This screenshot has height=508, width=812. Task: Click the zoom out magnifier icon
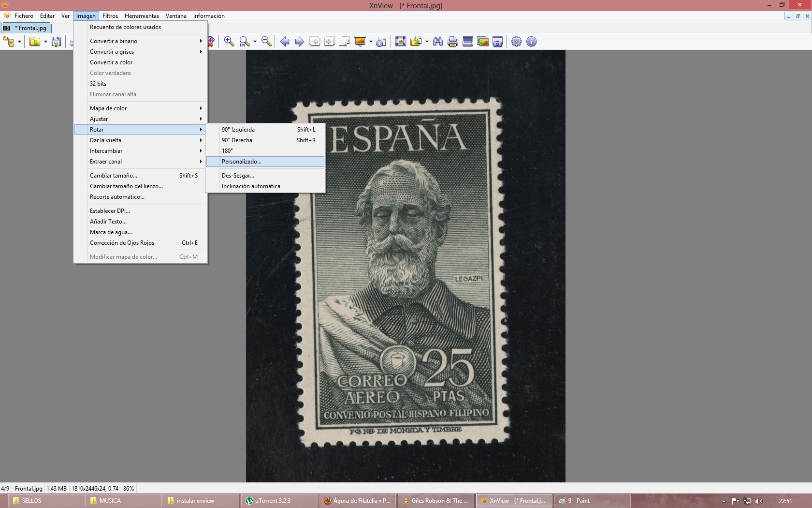pos(266,42)
